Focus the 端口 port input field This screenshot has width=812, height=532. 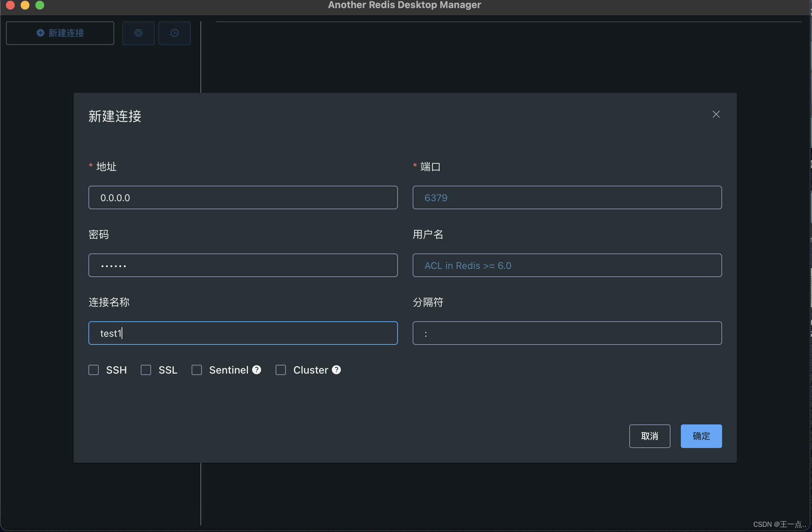point(567,198)
